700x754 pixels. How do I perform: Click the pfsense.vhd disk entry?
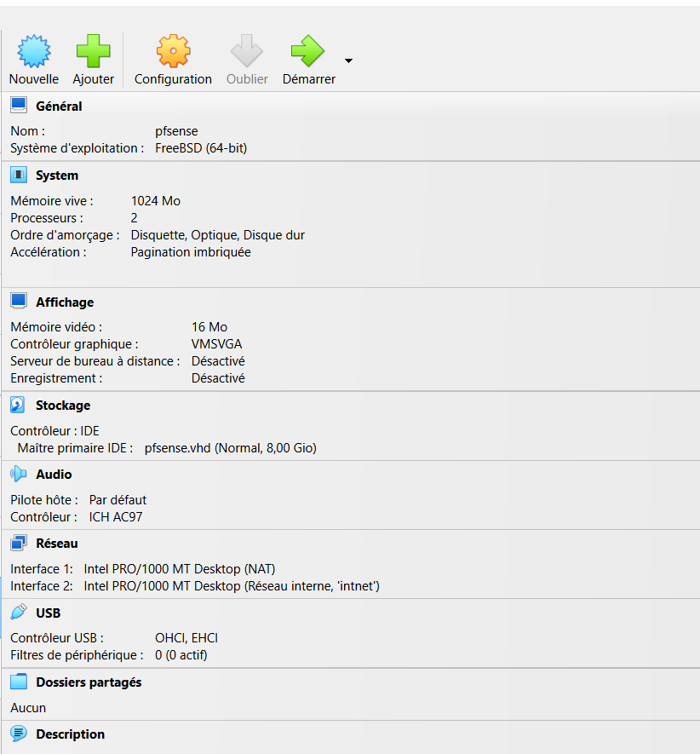230,448
